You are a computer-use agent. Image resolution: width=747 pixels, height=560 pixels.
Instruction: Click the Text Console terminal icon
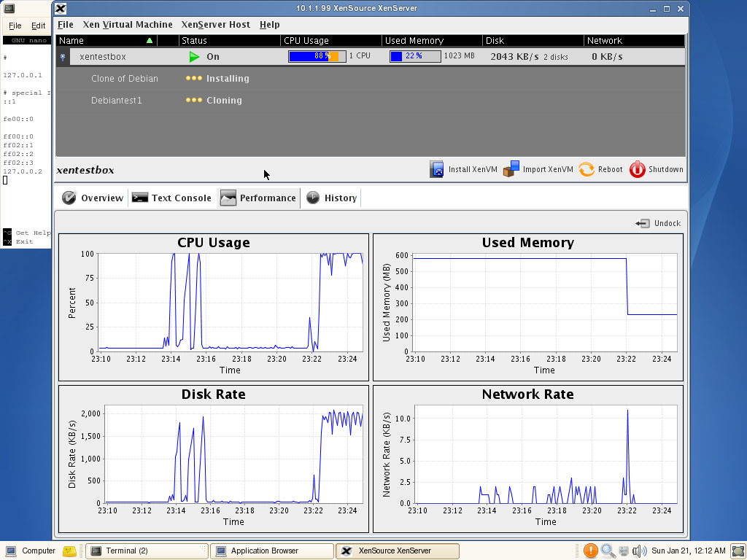139,198
